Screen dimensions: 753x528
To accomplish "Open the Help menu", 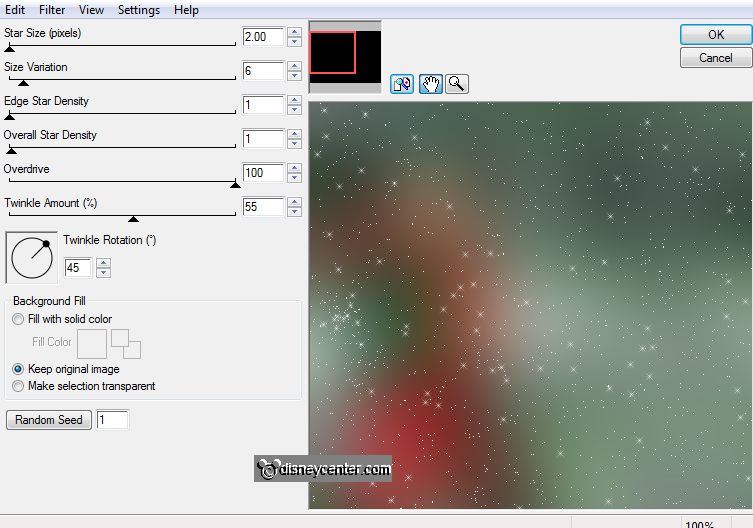I will point(186,10).
